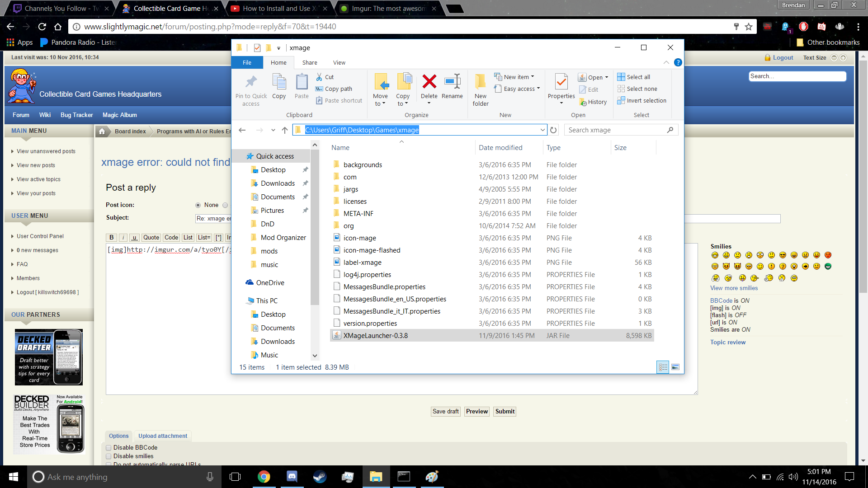Click the Edit item in Open group

[x=589, y=90]
